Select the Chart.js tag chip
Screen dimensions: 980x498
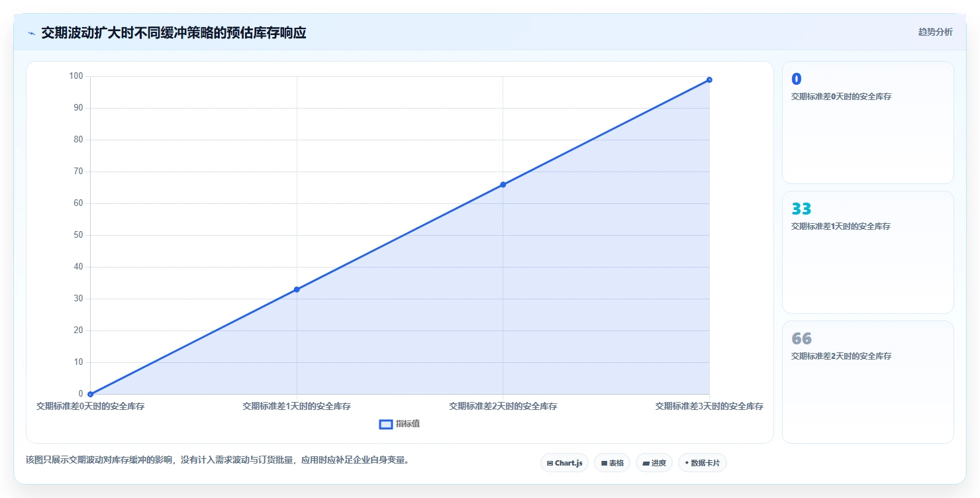pyautogui.click(x=564, y=463)
